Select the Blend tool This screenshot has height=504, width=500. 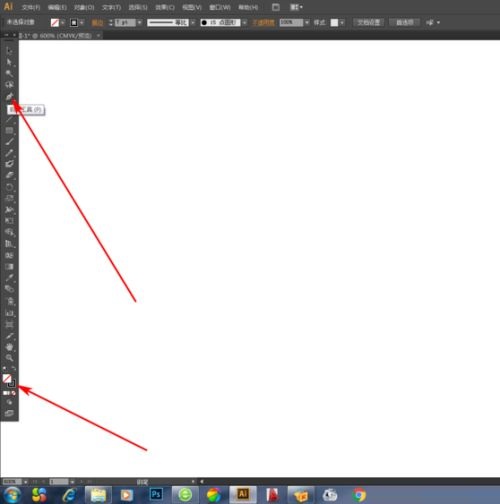point(9,289)
